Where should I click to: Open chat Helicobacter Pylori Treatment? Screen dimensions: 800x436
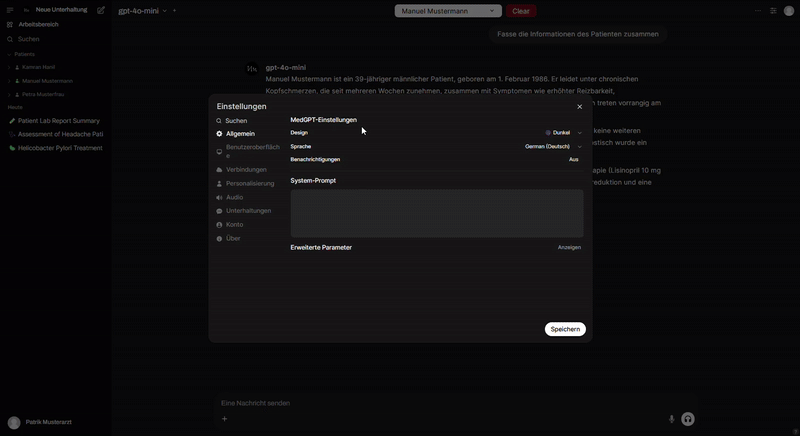pyautogui.click(x=56, y=148)
